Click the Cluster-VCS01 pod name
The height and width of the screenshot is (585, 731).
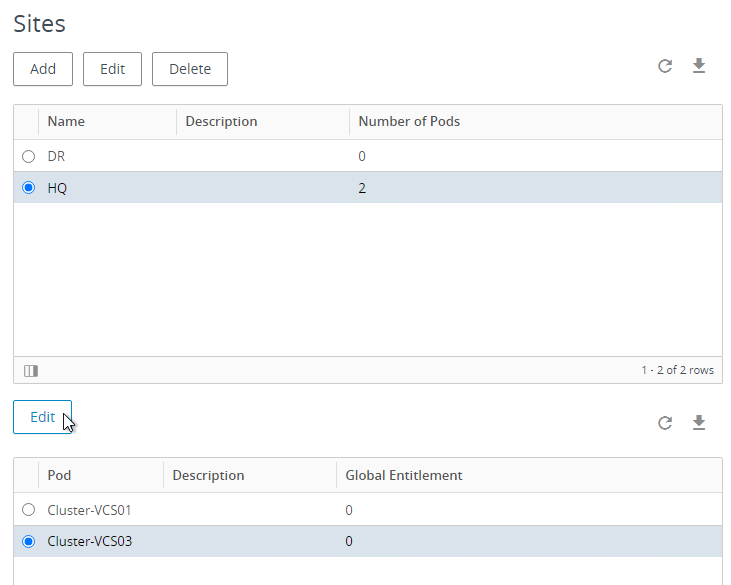click(x=89, y=510)
